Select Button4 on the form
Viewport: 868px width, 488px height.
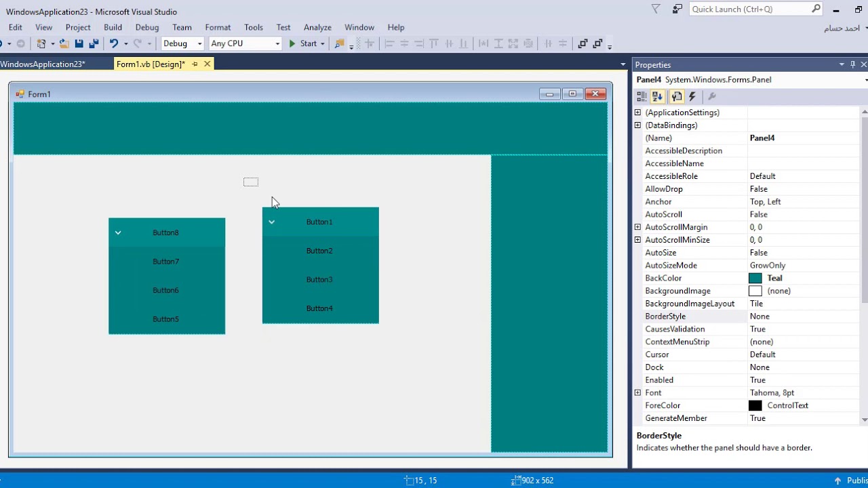coord(321,308)
